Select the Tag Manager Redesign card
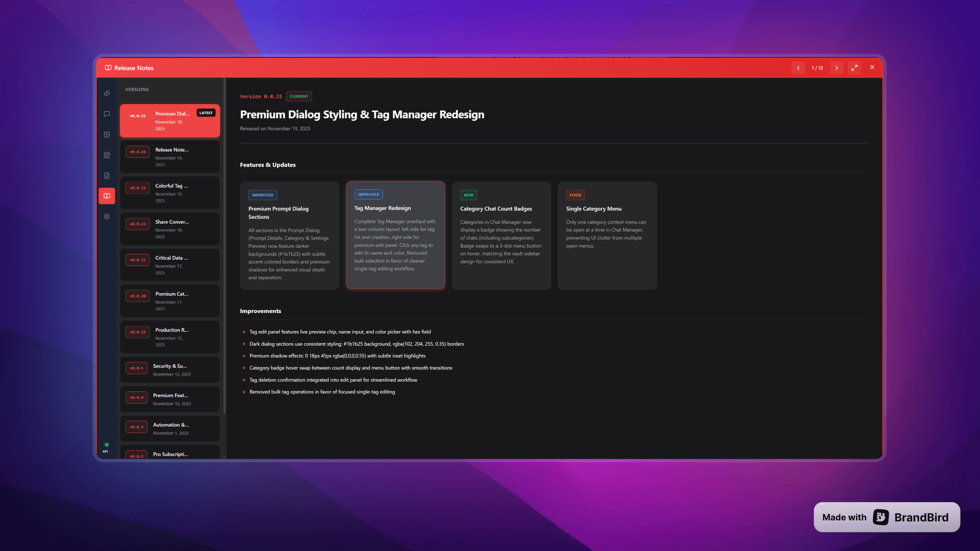Image resolution: width=980 pixels, height=551 pixels. (x=395, y=236)
